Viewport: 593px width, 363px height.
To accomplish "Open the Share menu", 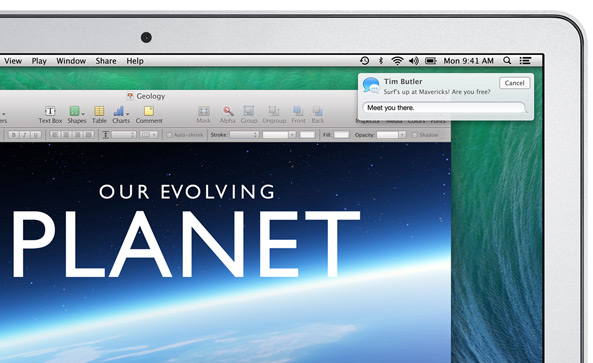I will point(106,61).
